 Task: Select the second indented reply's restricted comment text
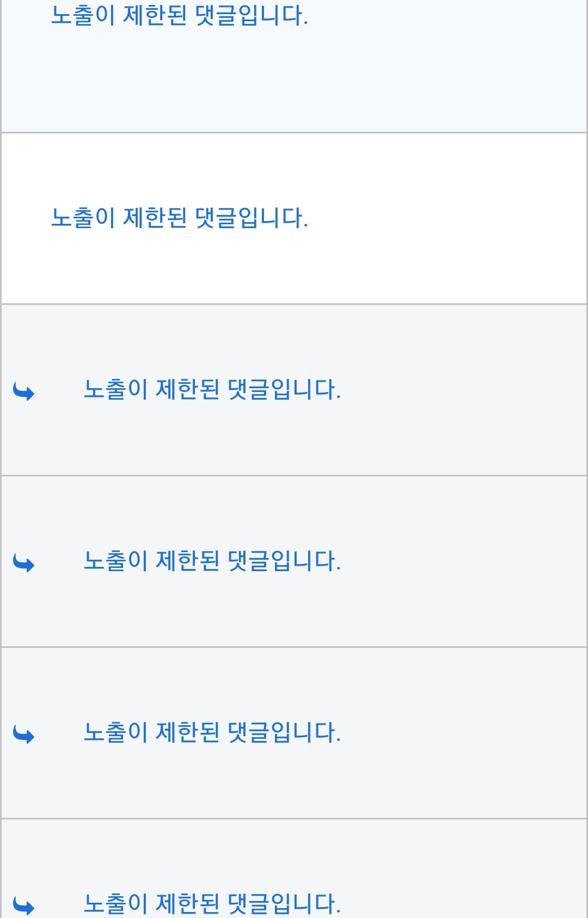(x=212, y=561)
